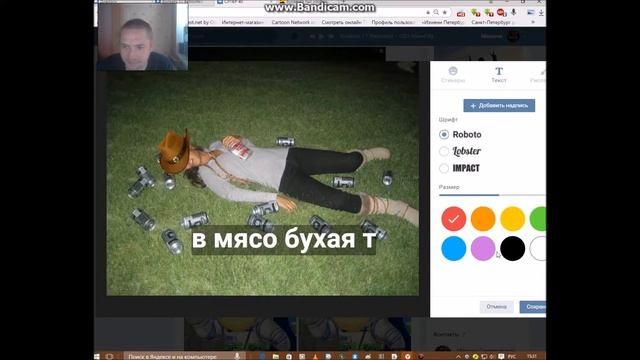640x360 pixels.
Task: Click the right photo thumbnail below the editor
Action: pos(355,334)
